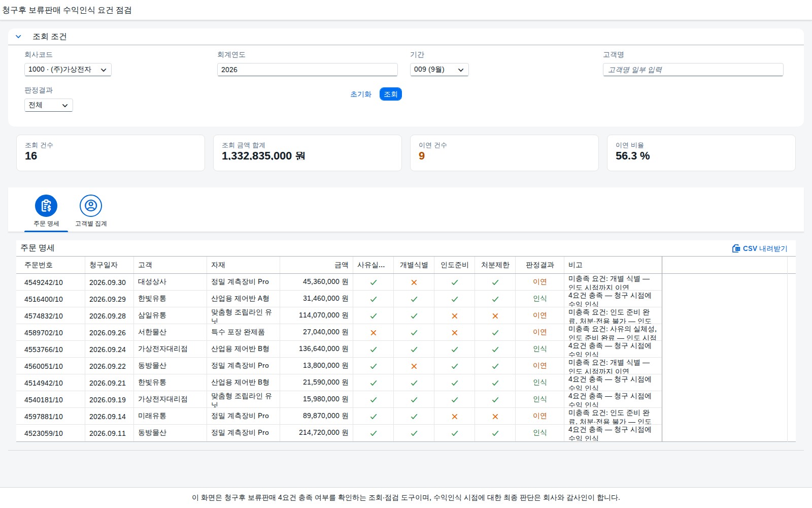812x508 pixels.
Task: Select order number 4574832/10
Action: pos(44,316)
